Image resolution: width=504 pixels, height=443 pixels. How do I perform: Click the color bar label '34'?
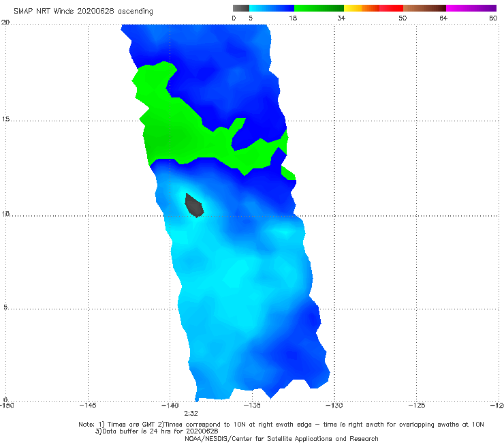coord(341,18)
